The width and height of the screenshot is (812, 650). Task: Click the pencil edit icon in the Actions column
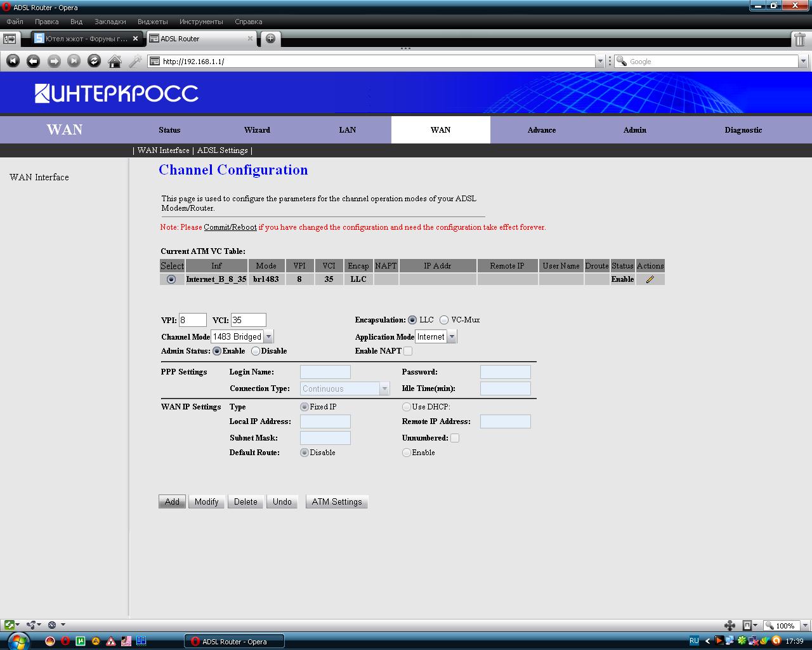pos(650,279)
